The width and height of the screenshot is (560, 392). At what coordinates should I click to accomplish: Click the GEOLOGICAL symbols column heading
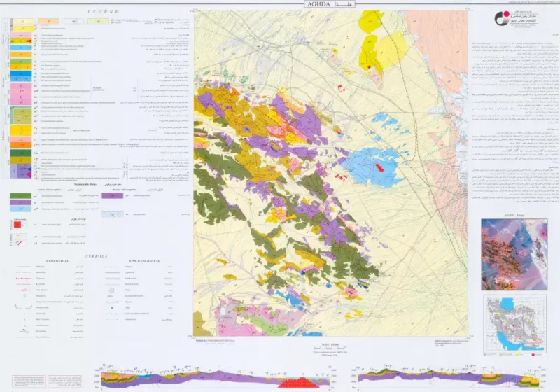coord(57,261)
